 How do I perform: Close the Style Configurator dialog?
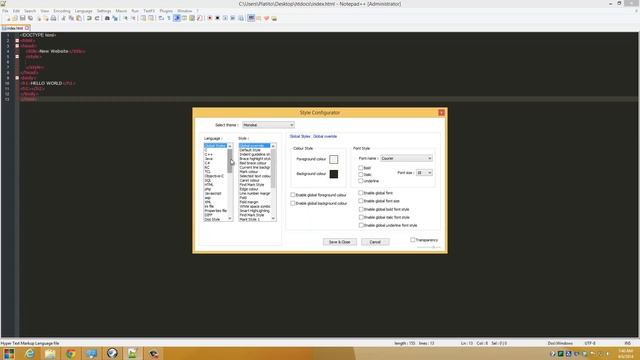[441, 113]
